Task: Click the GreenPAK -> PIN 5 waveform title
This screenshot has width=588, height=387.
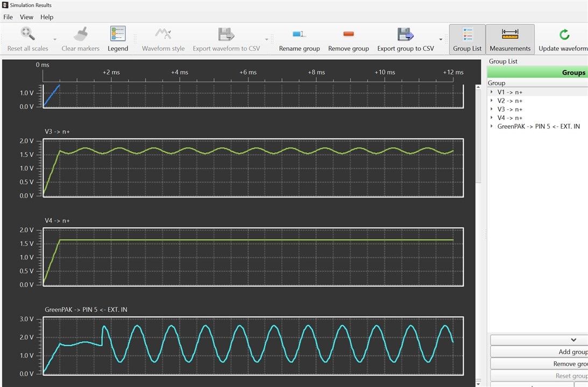Action: click(x=86, y=309)
